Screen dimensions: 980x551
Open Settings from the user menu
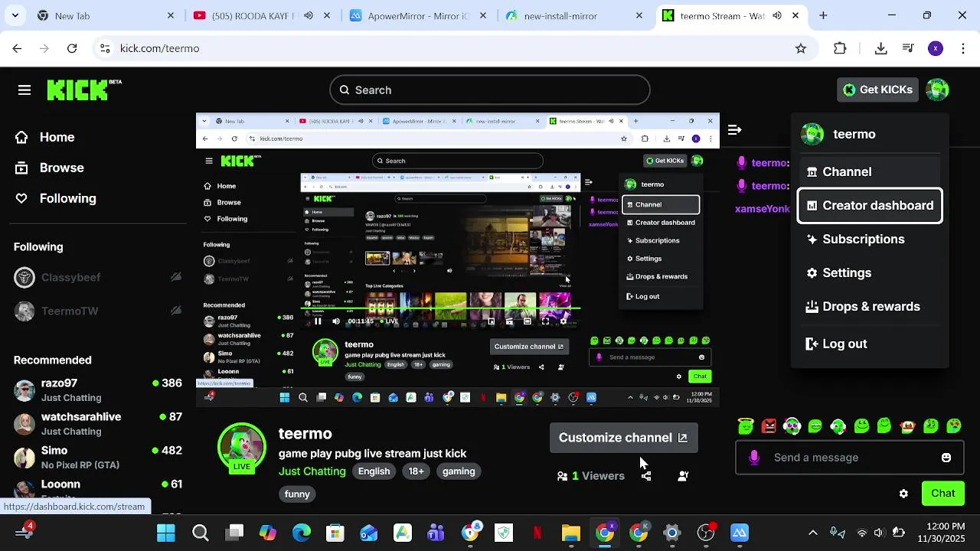(870, 272)
